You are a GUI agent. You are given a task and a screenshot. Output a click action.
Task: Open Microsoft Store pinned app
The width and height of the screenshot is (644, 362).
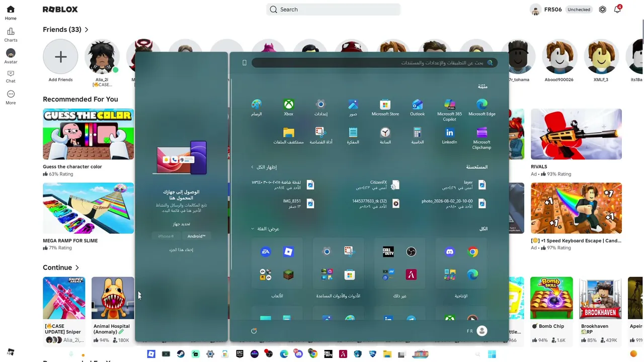385,108
